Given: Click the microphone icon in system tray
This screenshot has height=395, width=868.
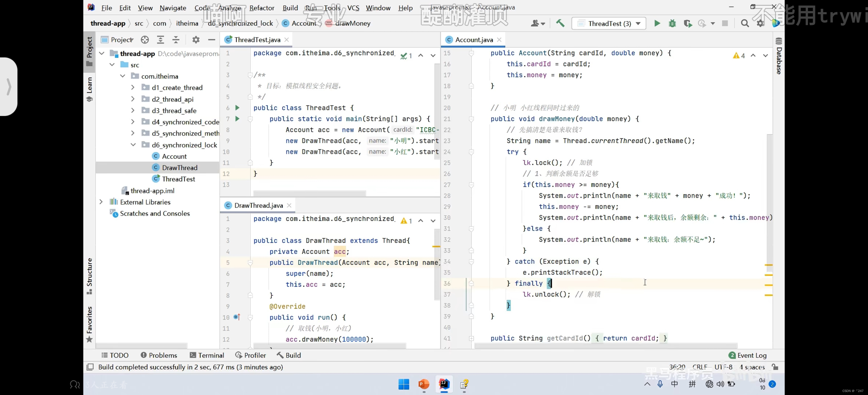Looking at the screenshot, I should [660, 384].
